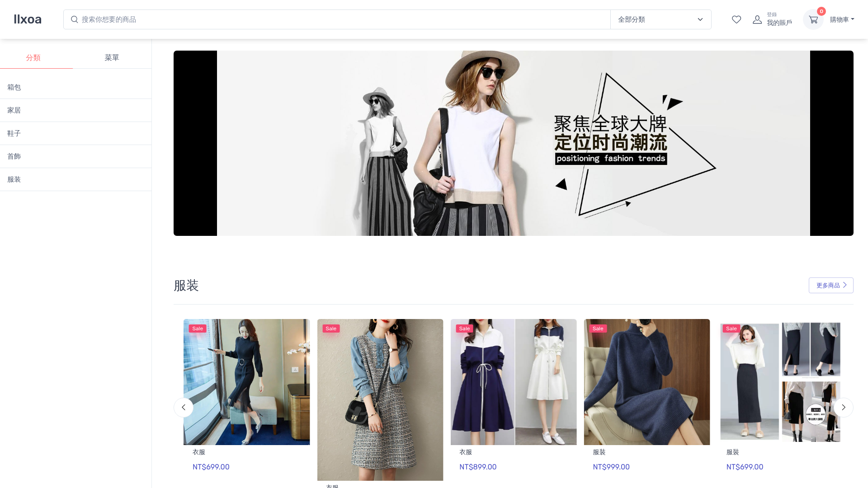Open wishlist via the heart icon

click(736, 19)
